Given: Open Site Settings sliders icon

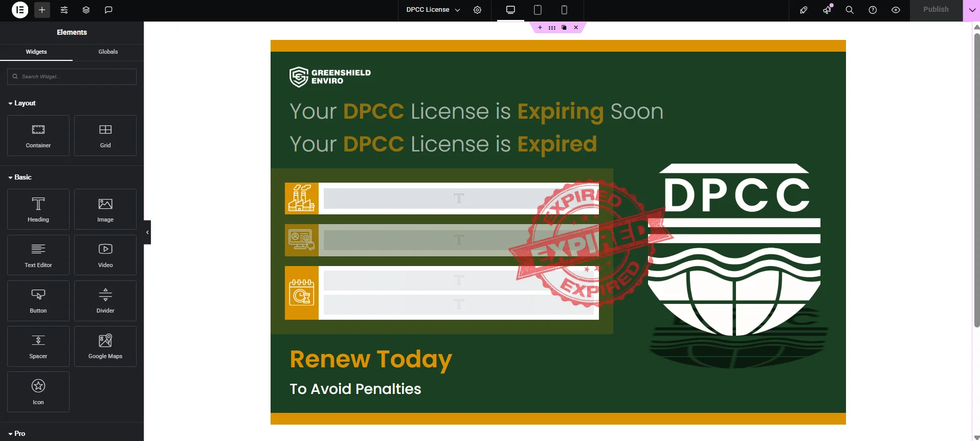Looking at the screenshot, I should pyautogui.click(x=64, y=10).
